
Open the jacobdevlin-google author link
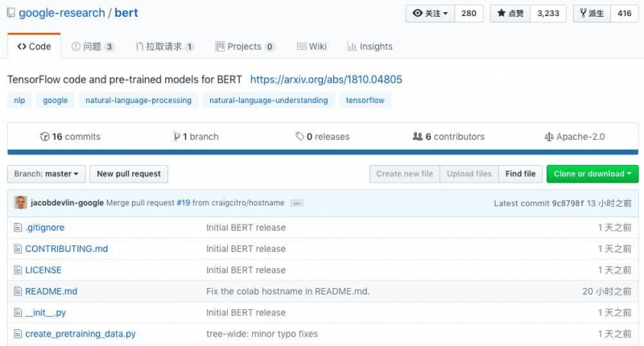click(67, 203)
